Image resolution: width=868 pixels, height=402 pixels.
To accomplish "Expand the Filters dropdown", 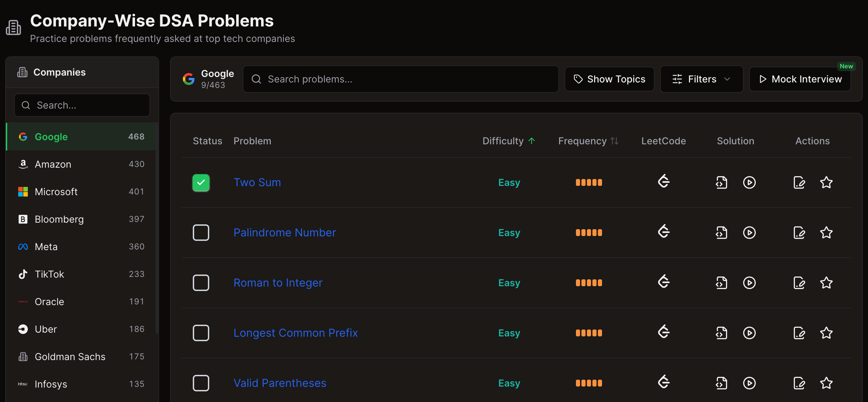I will click(701, 79).
